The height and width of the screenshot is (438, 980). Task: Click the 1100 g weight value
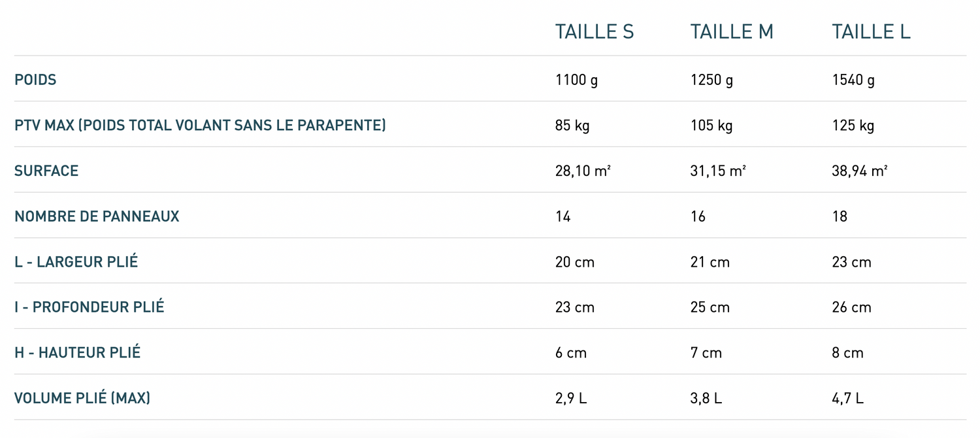pos(576,80)
